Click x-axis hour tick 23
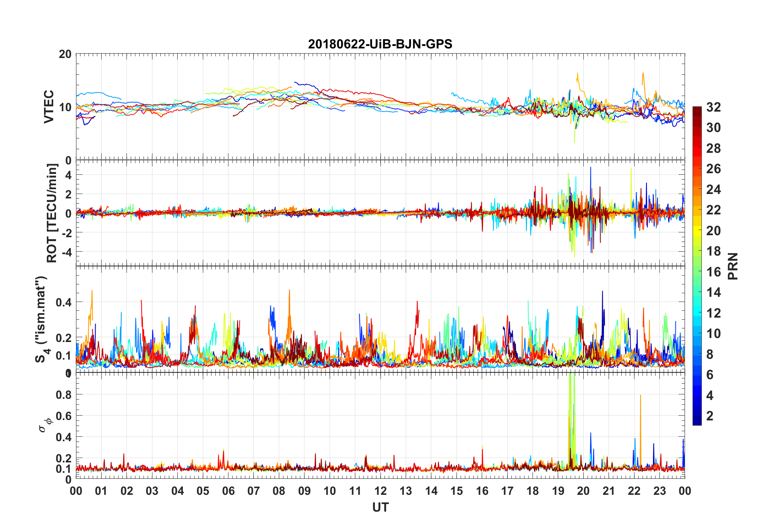 [659, 491]
